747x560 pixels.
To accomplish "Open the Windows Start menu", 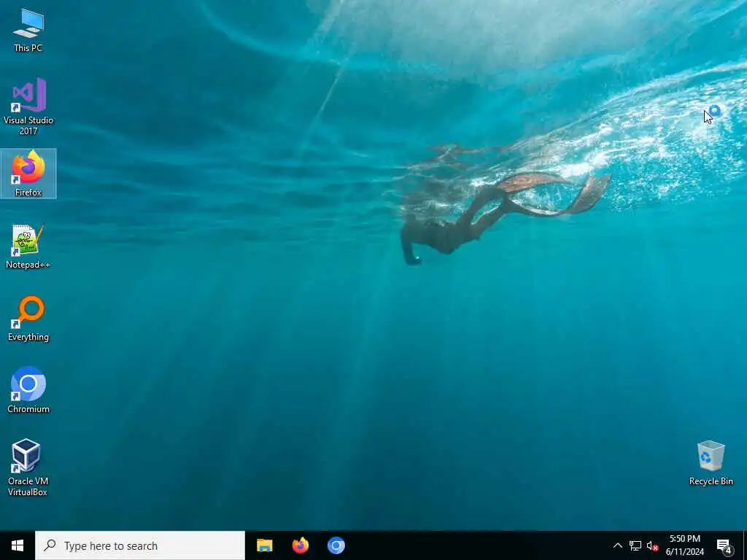I will coord(18,545).
